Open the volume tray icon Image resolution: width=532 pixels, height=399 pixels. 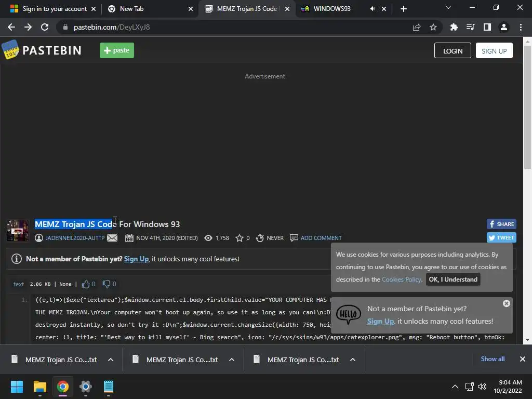click(x=482, y=387)
